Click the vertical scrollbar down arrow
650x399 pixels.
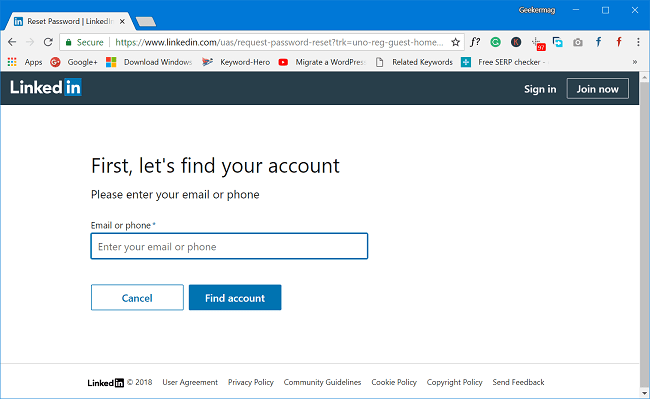(x=645, y=392)
